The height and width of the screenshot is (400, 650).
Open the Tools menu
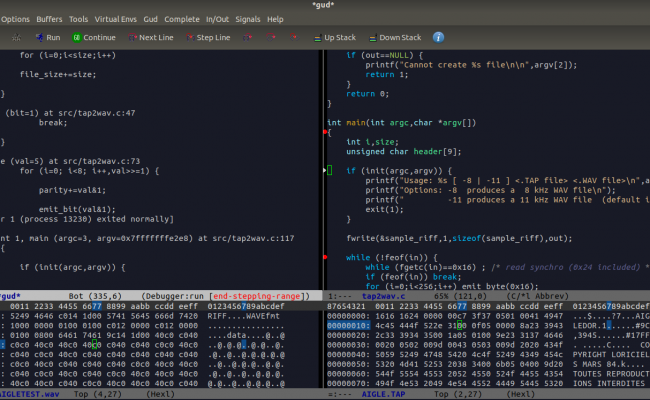click(78, 19)
